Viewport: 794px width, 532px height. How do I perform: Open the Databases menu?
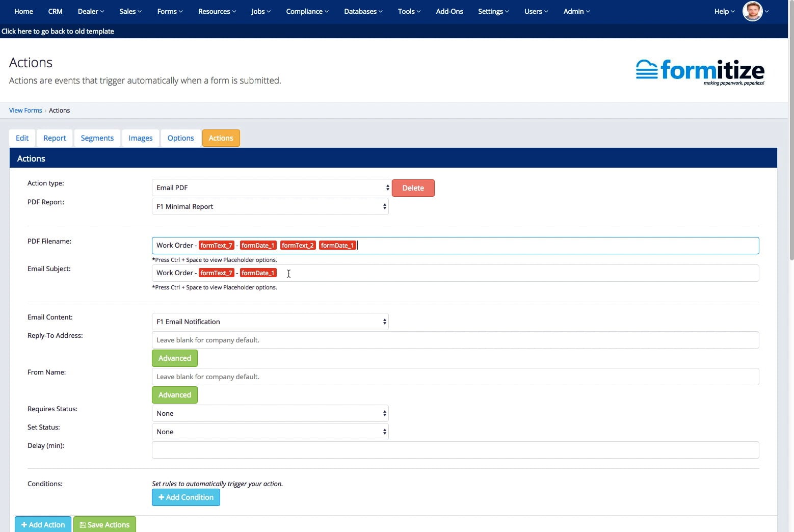(363, 11)
